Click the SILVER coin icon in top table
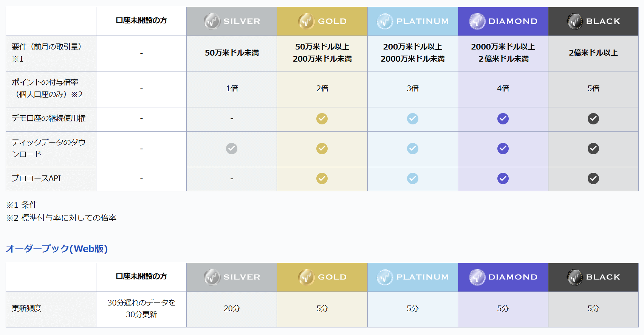This screenshot has width=644, height=335. pos(212,21)
